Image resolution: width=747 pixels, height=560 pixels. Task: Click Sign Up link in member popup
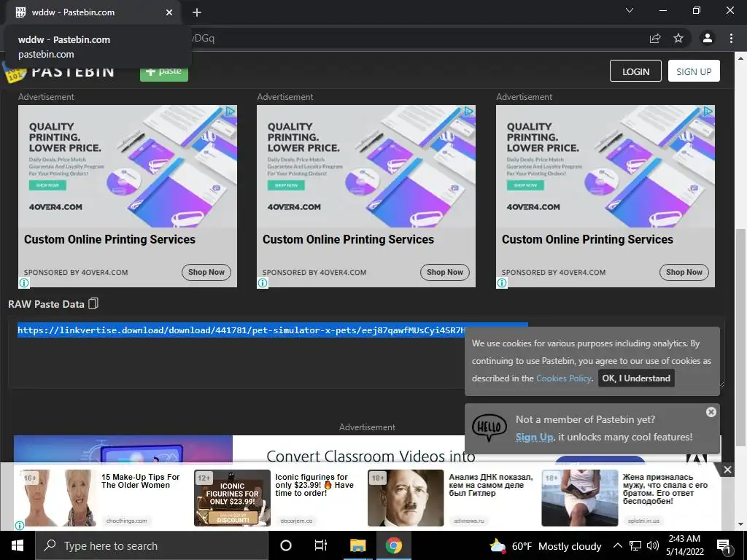pyautogui.click(x=535, y=437)
